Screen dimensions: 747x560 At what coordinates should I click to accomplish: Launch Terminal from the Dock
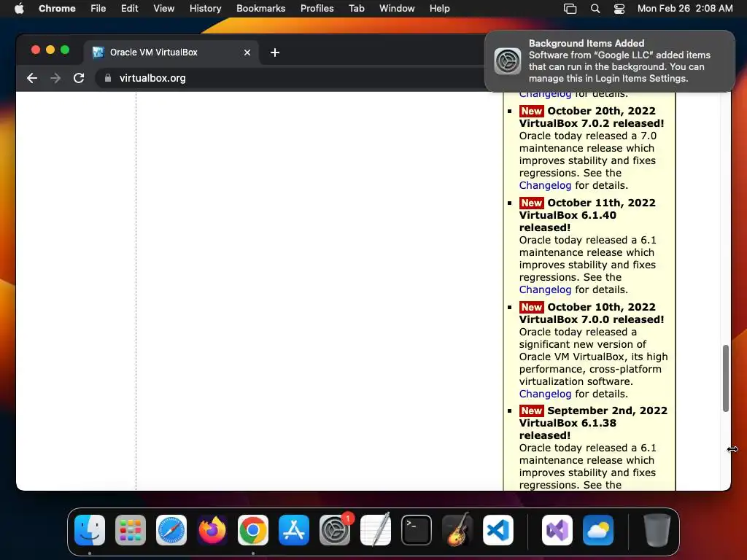[417, 529]
